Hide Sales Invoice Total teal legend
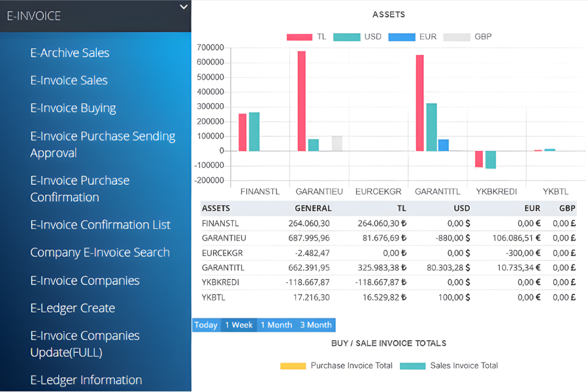This screenshot has width=588, height=392. point(412,366)
